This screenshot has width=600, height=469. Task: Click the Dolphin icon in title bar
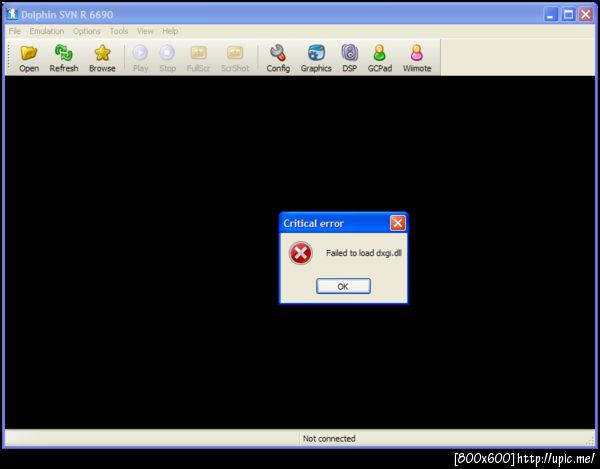click(13, 14)
